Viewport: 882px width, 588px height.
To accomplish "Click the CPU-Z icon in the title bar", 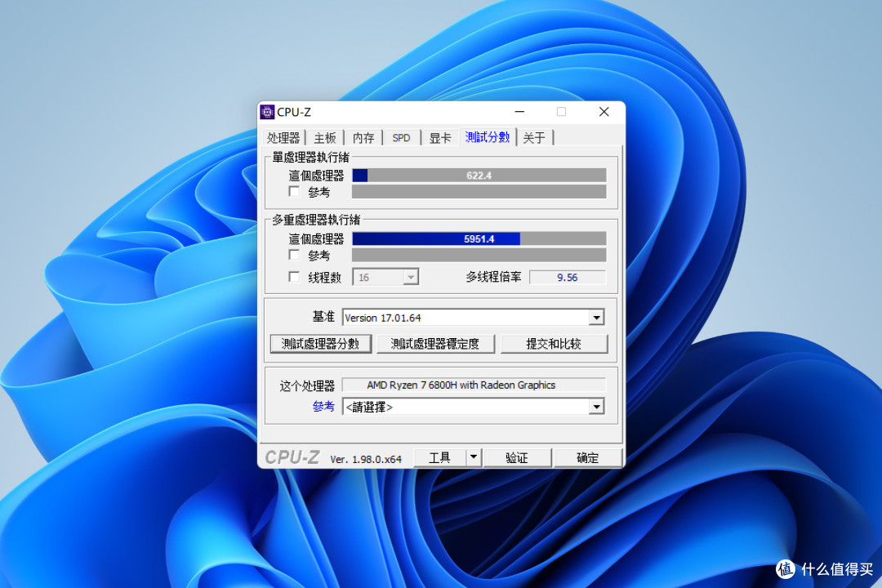I will coord(268,112).
